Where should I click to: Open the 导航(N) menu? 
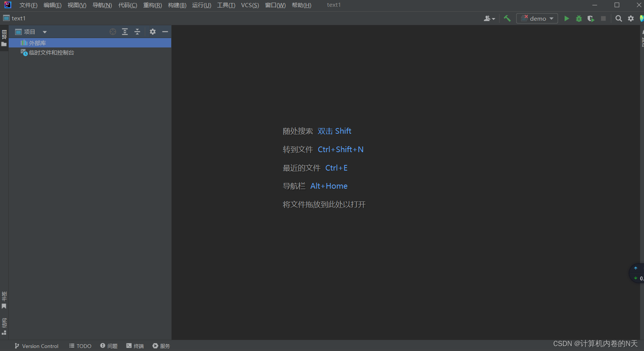click(x=102, y=5)
